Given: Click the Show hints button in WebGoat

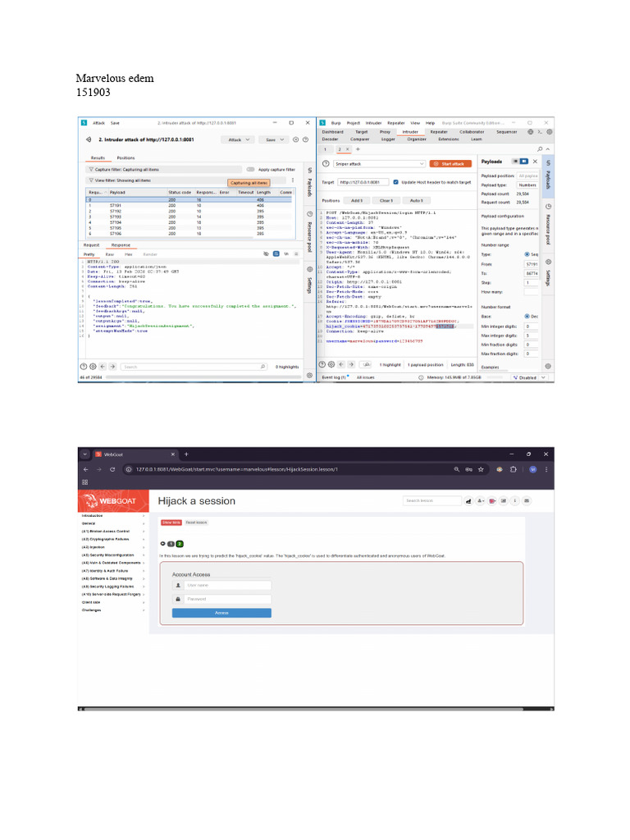Looking at the screenshot, I should pyautogui.click(x=171, y=523).
